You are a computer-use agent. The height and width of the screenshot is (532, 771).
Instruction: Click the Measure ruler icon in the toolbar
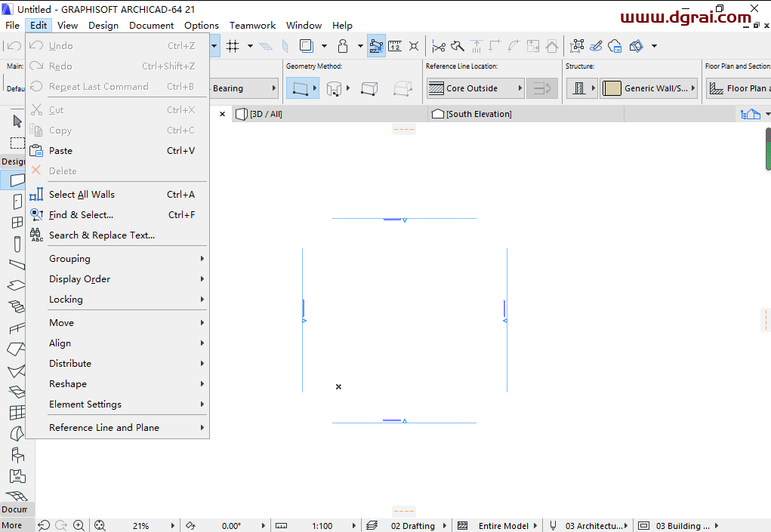point(395,46)
